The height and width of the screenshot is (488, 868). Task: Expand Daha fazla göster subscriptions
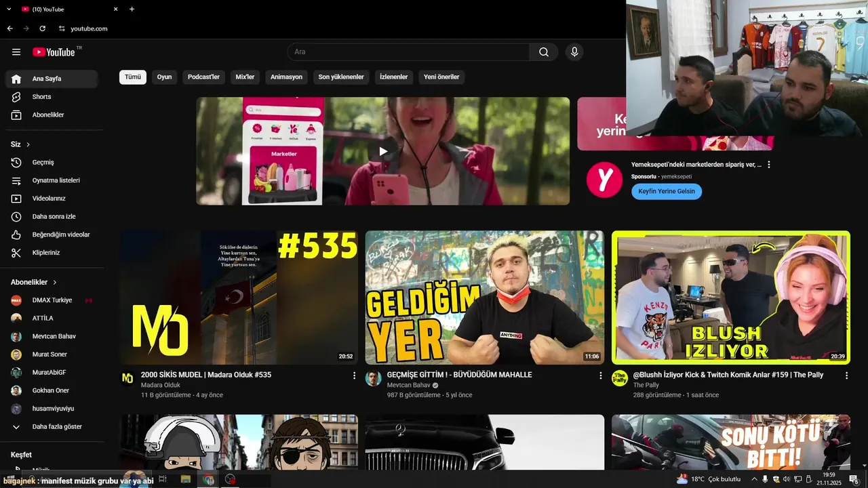pyautogui.click(x=52, y=427)
